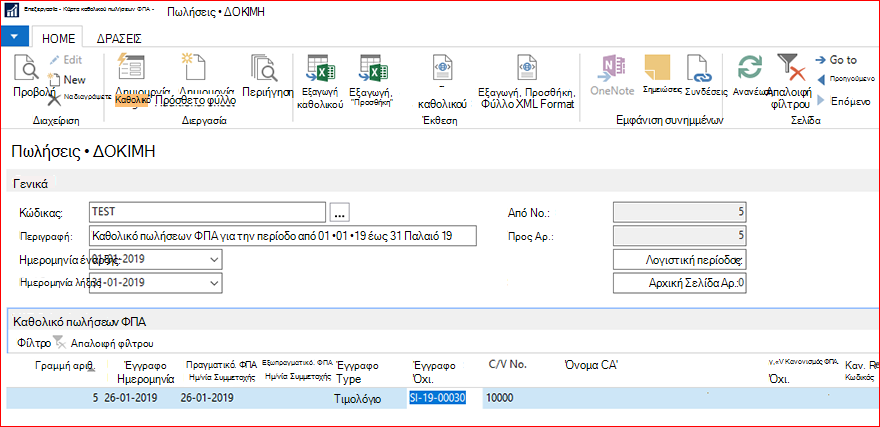This screenshot has height=427, width=880.
Task: Sort by Έγγραφο Ημερομηνία column header
Action: pyautogui.click(x=148, y=372)
